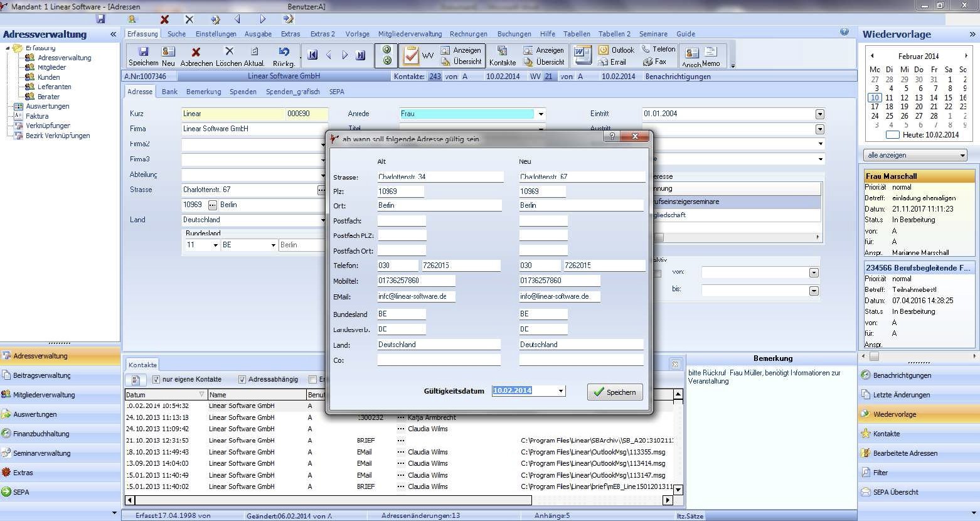
Task: Click the red Abbrechen cancel icon
Action: 196,51
